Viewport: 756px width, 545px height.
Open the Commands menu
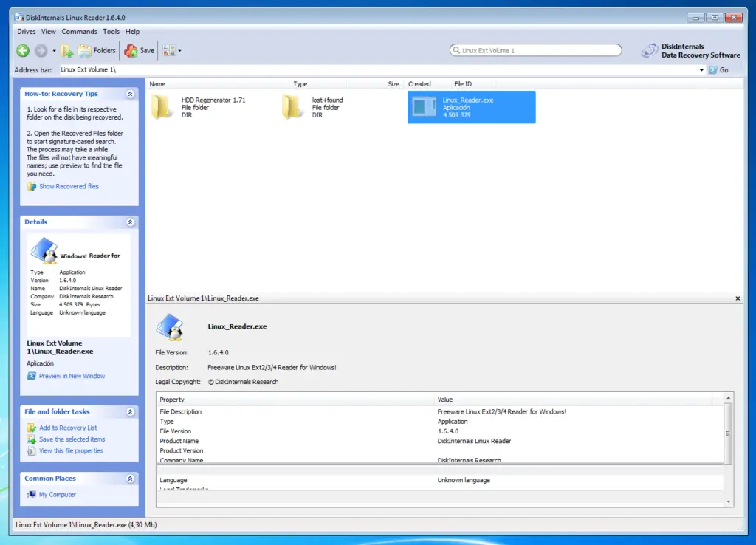click(x=79, y=31)
